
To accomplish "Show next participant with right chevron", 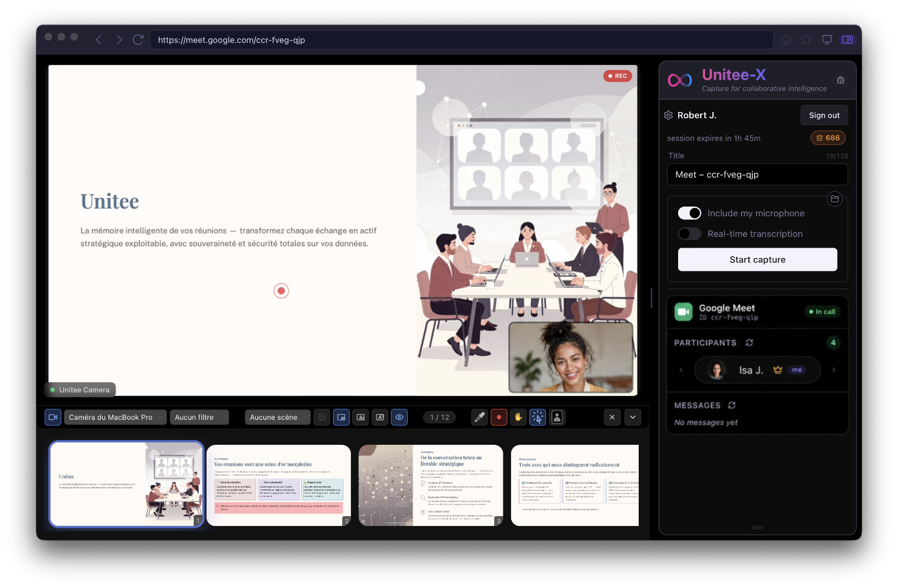I will (x=834, y=370).
